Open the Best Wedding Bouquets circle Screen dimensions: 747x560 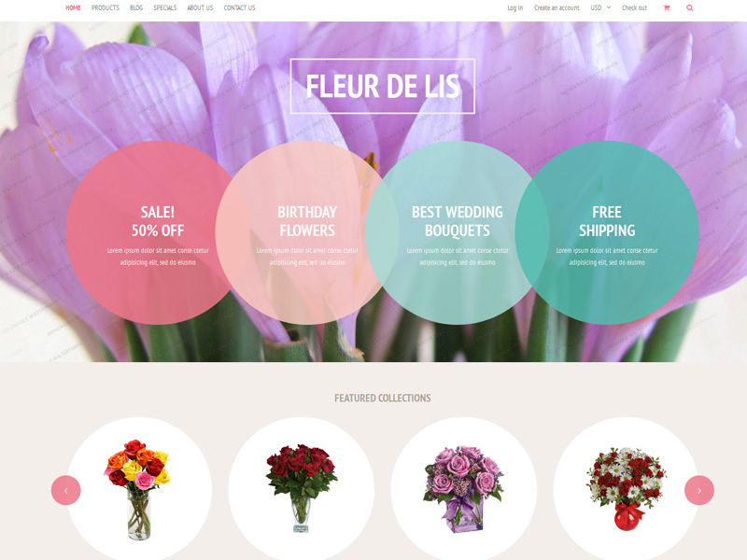pos(458,232)
